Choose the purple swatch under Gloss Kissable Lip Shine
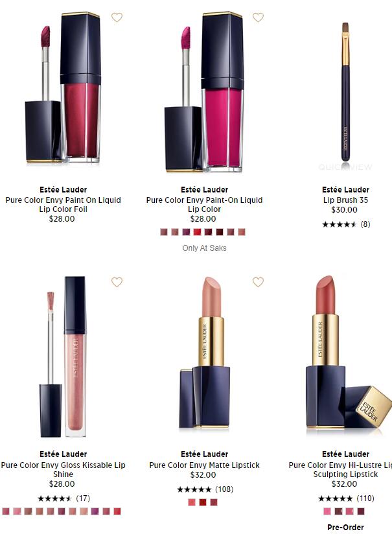 tap(95, 511)
